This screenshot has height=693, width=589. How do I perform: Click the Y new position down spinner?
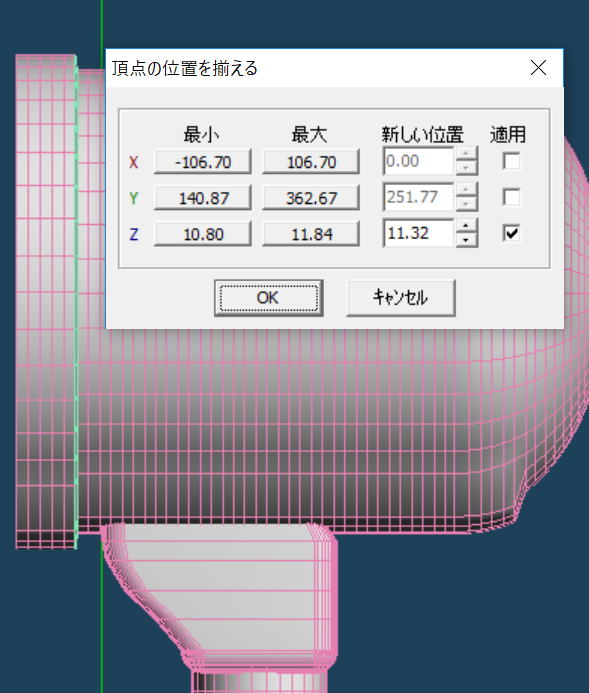click(466, 204)
